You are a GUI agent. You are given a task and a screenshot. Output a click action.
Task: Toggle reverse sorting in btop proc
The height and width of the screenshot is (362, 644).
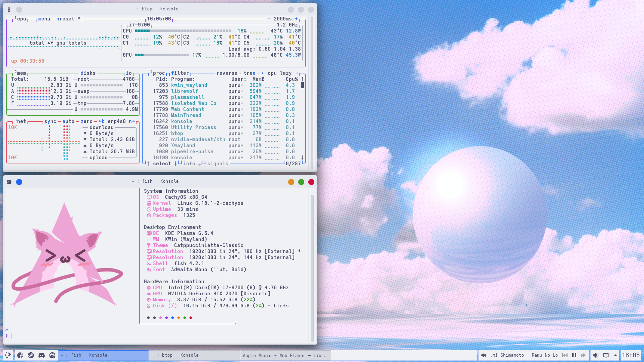coord(227,73)
